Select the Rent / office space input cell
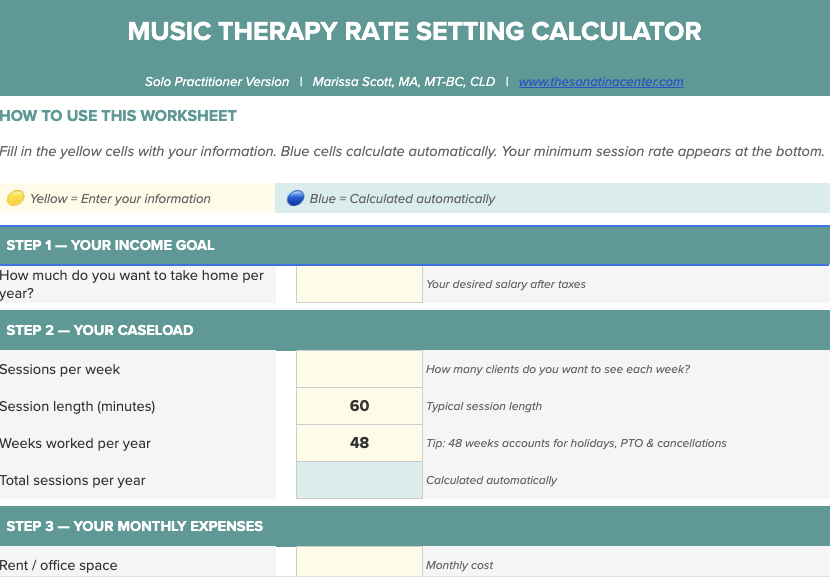Image resolution: width=830 pixels, height=582 pixels. [x=359, y=564]
